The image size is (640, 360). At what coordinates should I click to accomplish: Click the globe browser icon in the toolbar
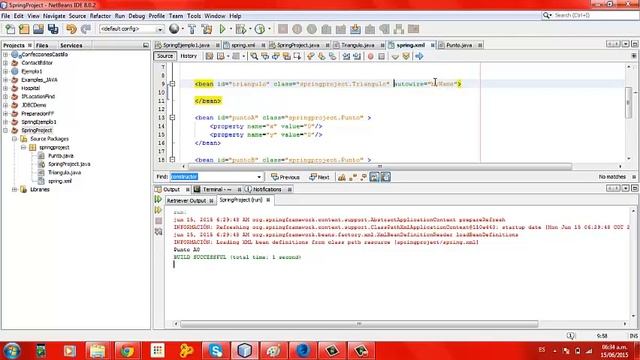point(174,29)
